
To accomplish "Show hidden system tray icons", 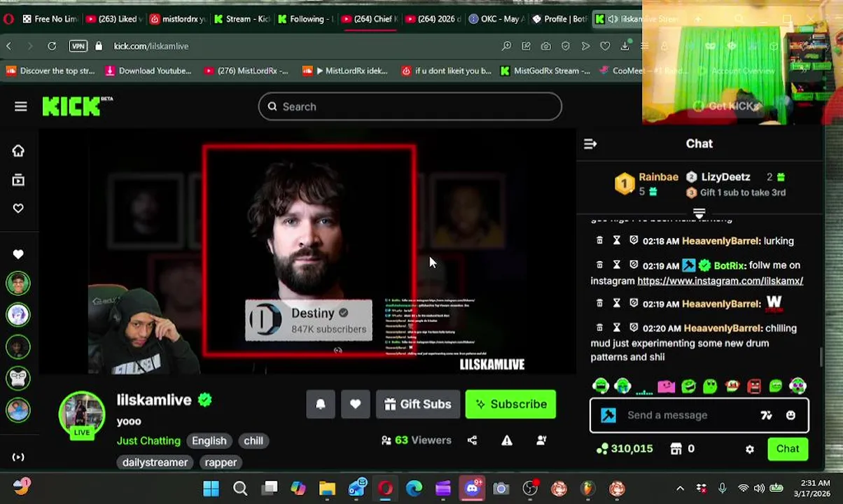I will (680, 488).
